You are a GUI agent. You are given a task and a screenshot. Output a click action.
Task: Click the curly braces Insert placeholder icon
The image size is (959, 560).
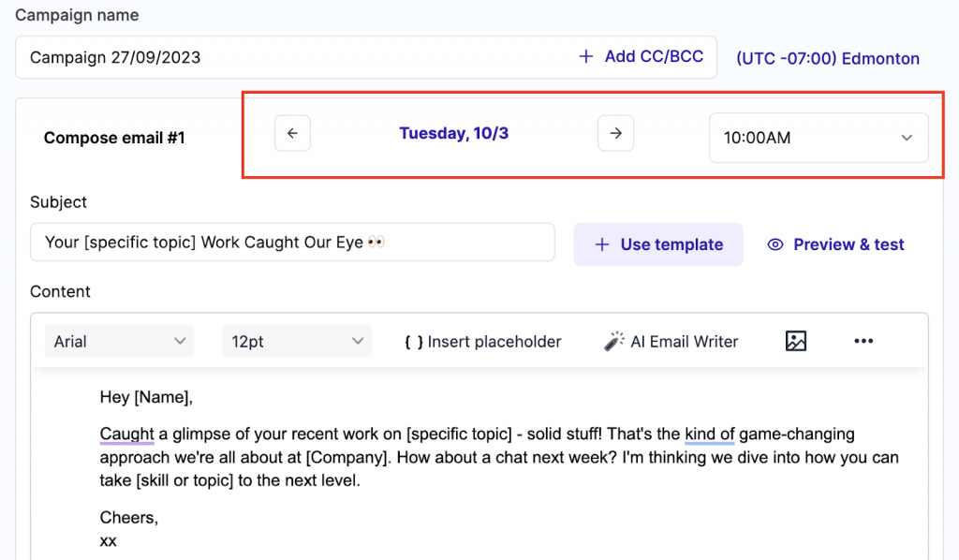click(x=413, y=342)
